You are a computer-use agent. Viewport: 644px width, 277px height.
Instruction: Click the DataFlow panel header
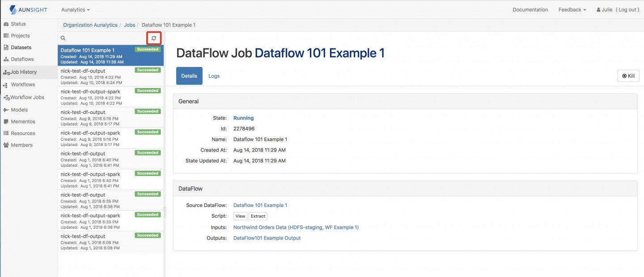405,189
